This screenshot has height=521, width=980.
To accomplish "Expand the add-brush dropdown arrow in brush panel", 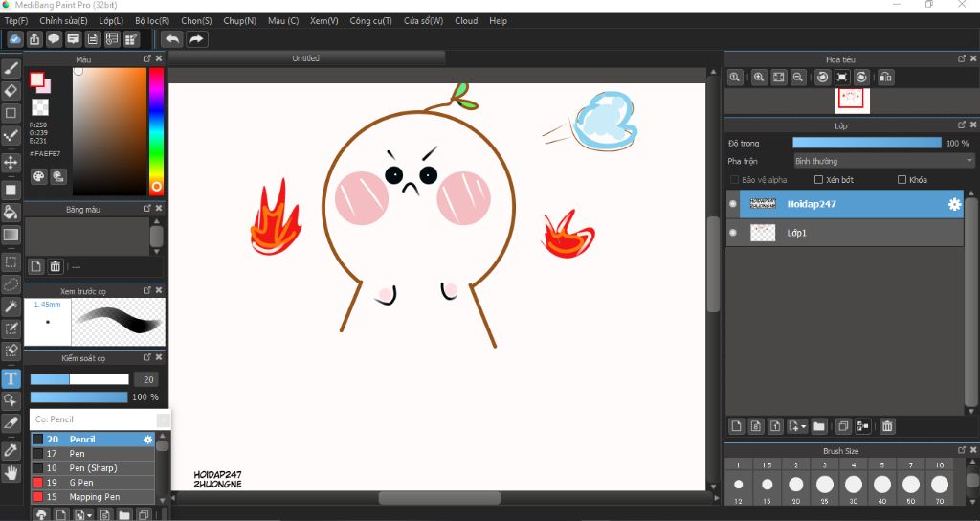I will 89,515.
